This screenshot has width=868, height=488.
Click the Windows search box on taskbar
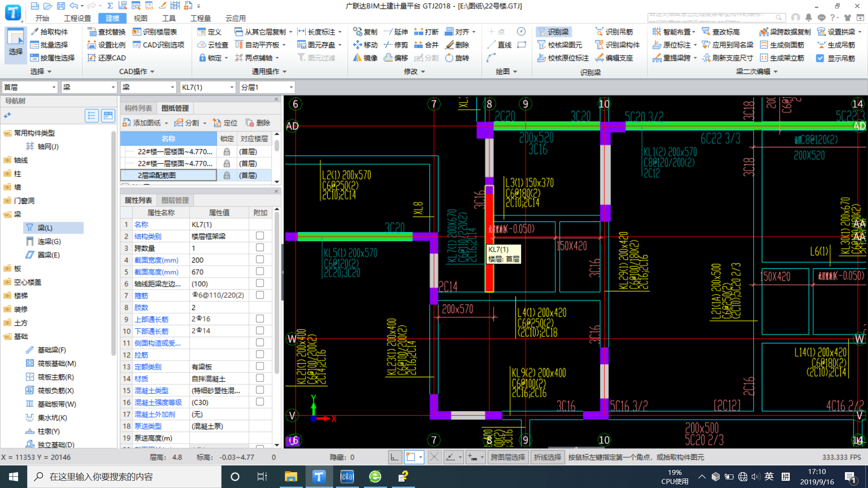click(x=124, y=477)
